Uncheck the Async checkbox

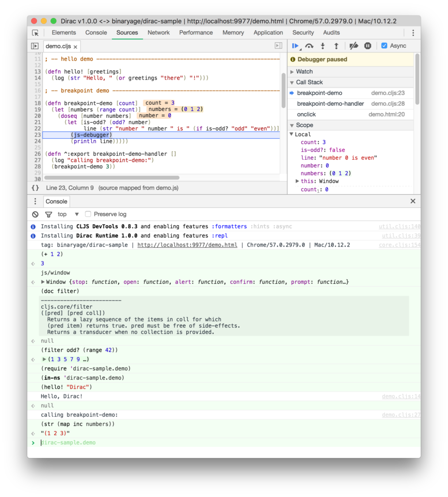(x=384, y=46)
